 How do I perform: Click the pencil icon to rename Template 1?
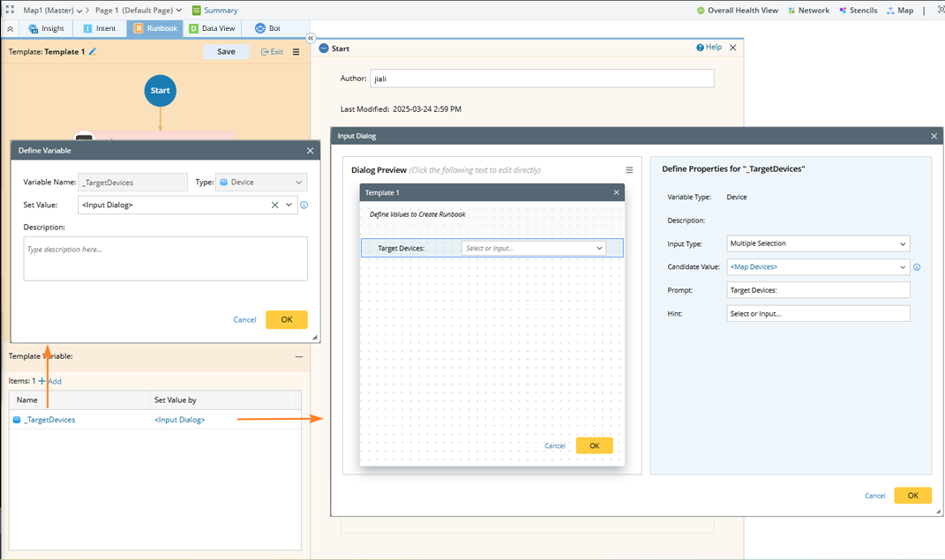[x=93, y=52]
